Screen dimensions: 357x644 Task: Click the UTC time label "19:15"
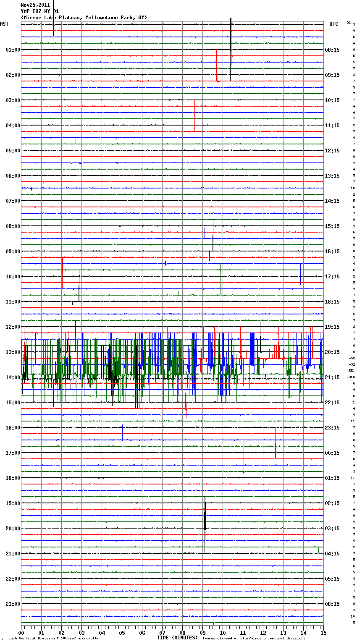click(x=332, y=327)
